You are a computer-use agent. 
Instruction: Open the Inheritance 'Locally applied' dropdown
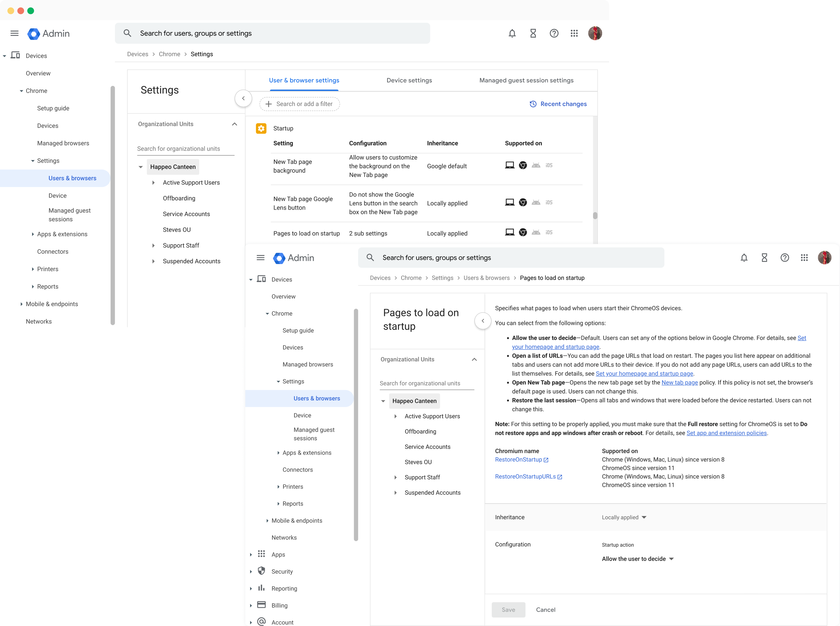click(x=624, y=517)
